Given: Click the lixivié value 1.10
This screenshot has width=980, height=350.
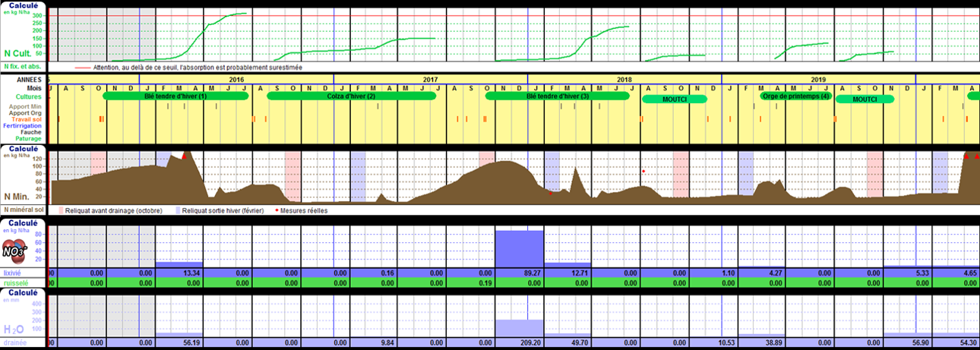Looking at the screenshot, I should click(729, 272).
